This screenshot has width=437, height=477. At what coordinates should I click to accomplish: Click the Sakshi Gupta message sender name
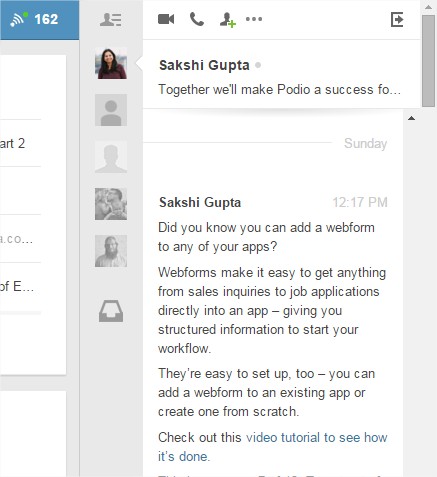[x=200, y=202]
